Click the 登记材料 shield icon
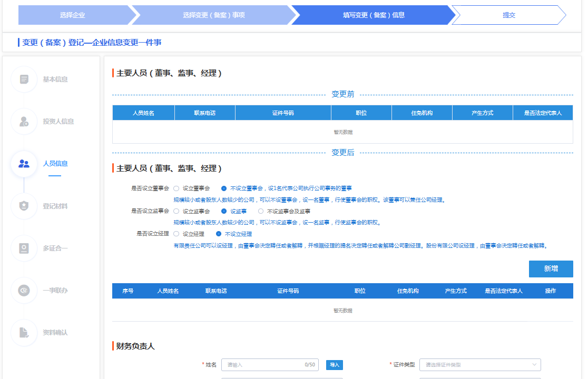 tap(24, 206)
